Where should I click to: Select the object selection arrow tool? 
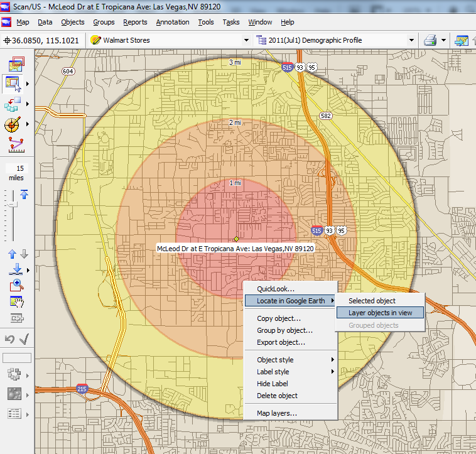click(13, 83)
